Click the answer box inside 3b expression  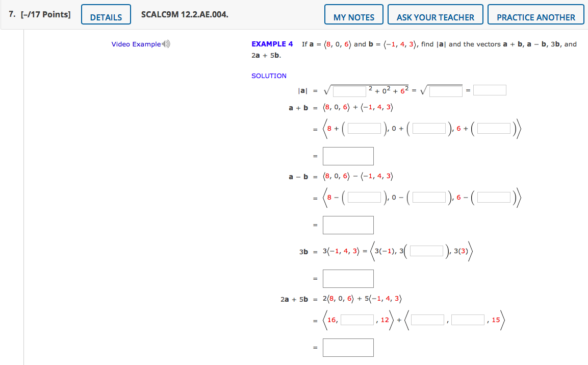[x=427, y=251]
